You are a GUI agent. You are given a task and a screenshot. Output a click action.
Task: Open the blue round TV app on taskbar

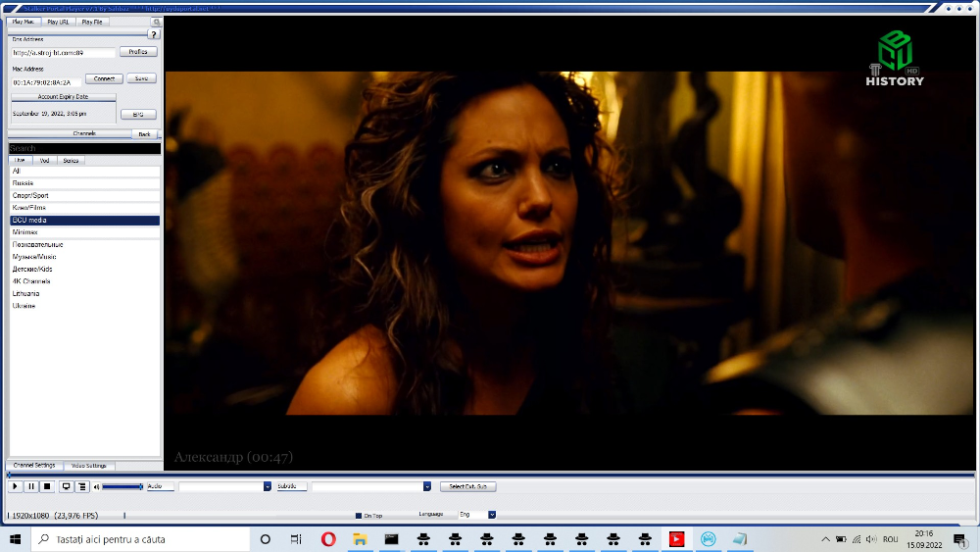tap(709, 539)
